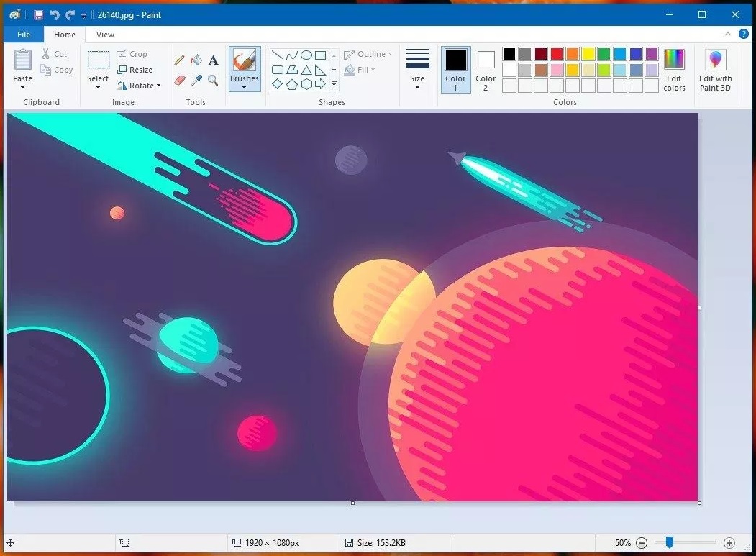
Task: Click the Paste clipboard icon
Action: pyautogui.click(x=23, y=60)
